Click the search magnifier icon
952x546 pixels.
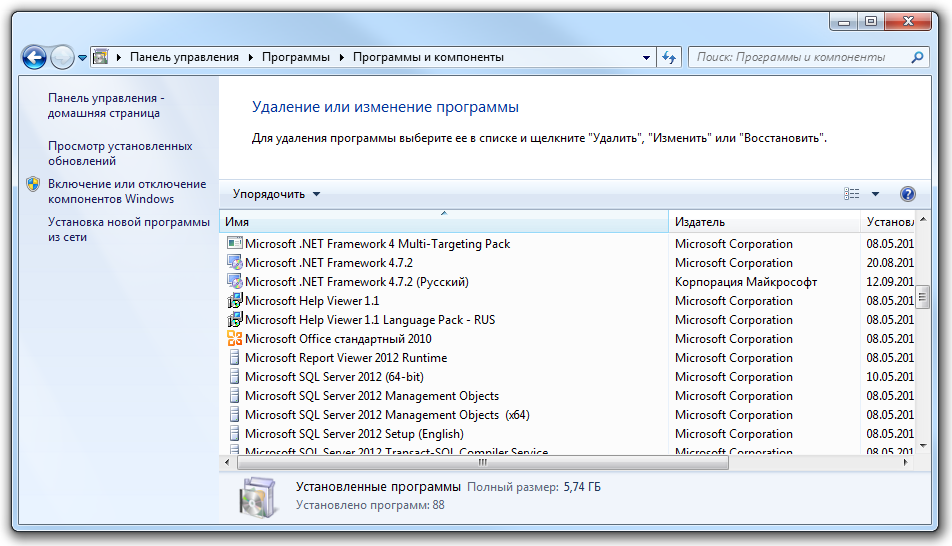point(917,57)
